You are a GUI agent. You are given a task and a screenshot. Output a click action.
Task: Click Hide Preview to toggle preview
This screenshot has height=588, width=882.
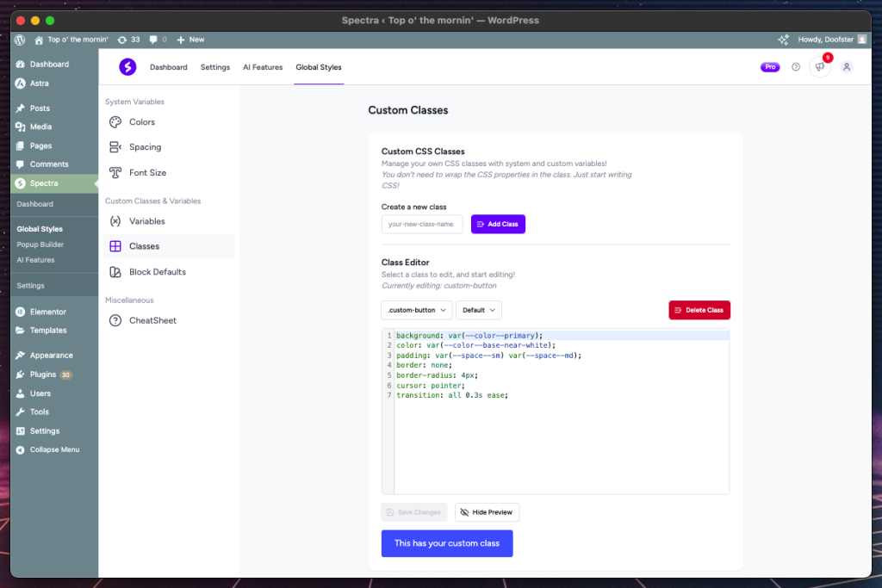pos(487,512)
